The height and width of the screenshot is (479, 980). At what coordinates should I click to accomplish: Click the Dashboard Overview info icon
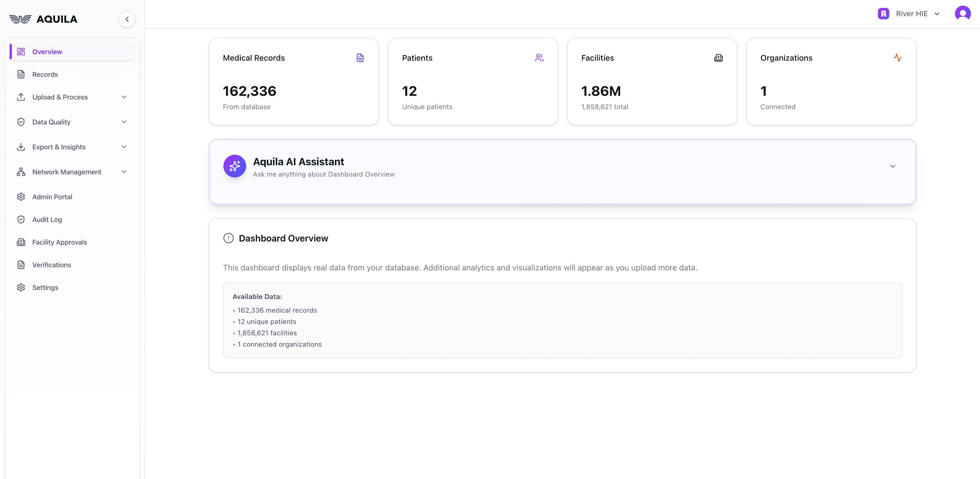point(228,238)
